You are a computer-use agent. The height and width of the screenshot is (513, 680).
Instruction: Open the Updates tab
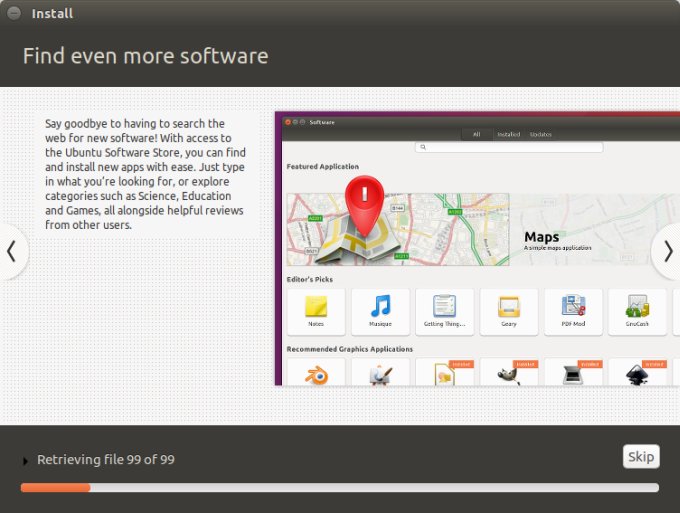[540, 134]
